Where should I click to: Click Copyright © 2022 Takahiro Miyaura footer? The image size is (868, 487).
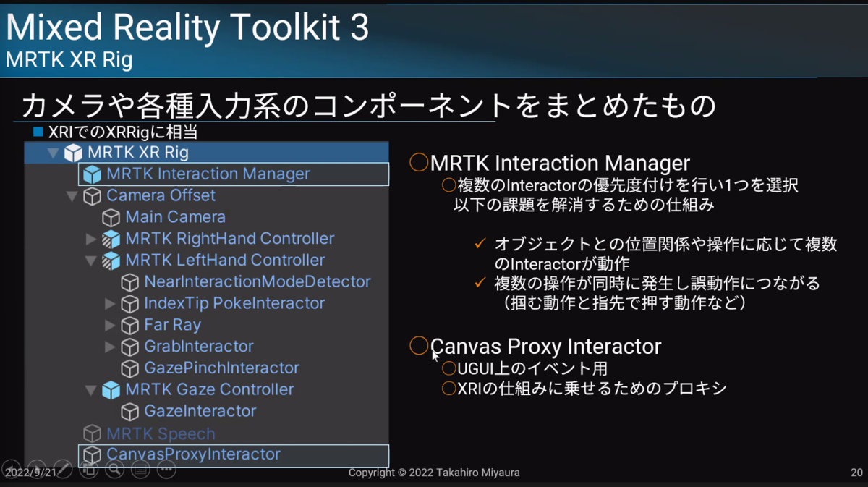click(434, 473)
